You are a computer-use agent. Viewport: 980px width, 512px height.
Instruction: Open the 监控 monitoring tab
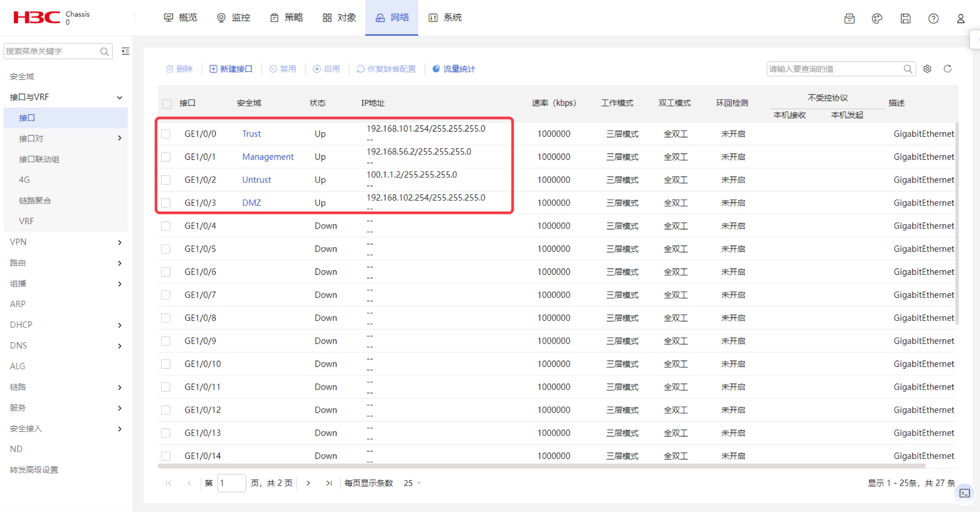coord(234,18)
